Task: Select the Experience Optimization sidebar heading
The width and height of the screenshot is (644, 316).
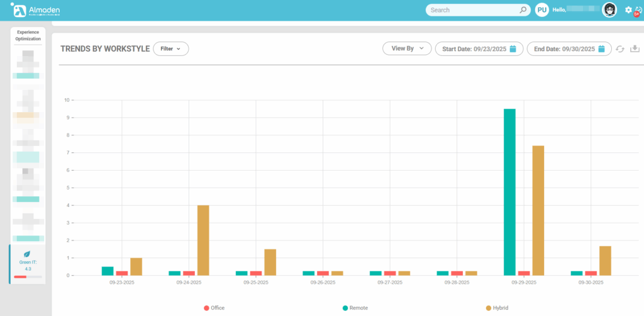Action: click(28, 35)
